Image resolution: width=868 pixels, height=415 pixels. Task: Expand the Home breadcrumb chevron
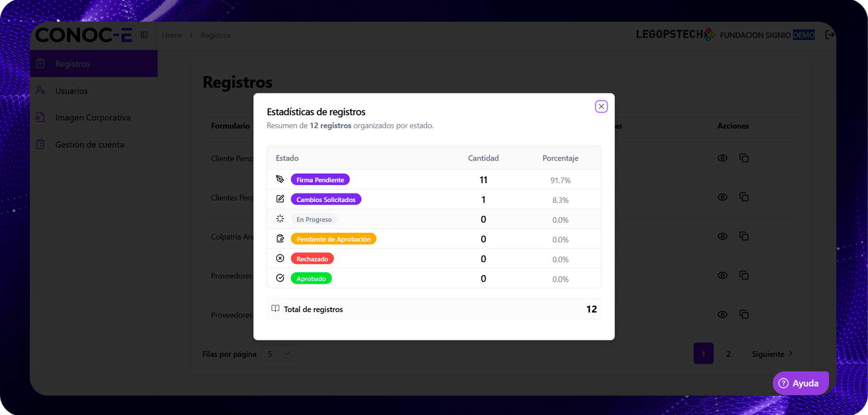click(x=191, y=35)
